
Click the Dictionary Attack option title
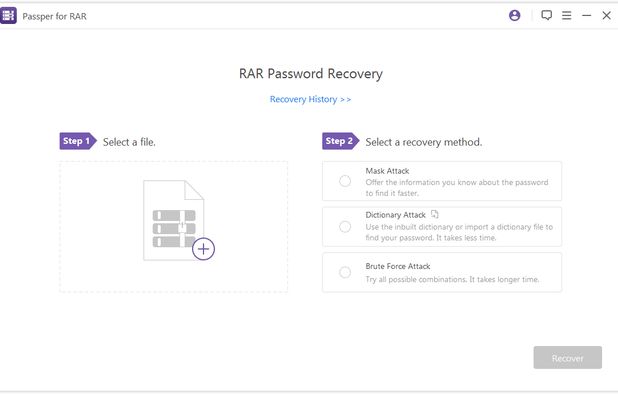tap(395, 215)
